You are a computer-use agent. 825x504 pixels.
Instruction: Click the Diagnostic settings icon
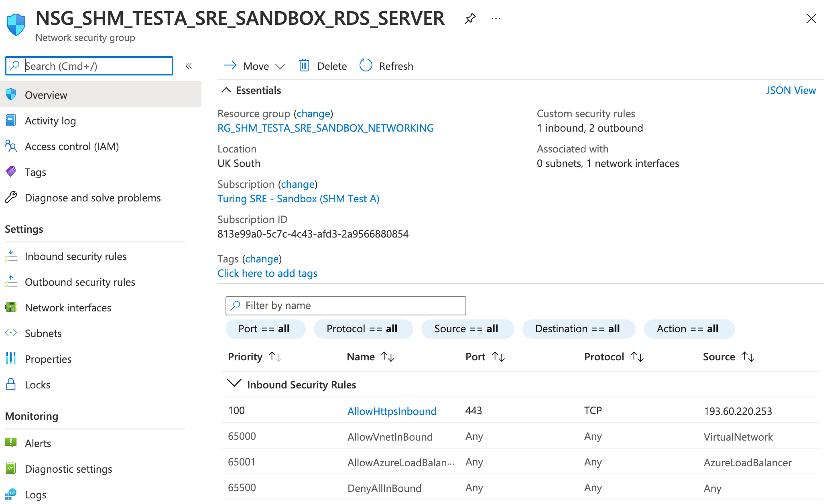tap(11, 469)
